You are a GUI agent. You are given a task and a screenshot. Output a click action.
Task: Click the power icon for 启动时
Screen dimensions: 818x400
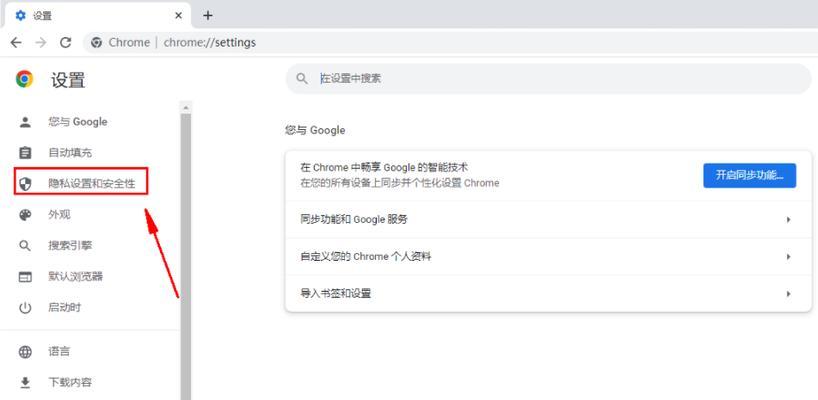click(25, 308)
